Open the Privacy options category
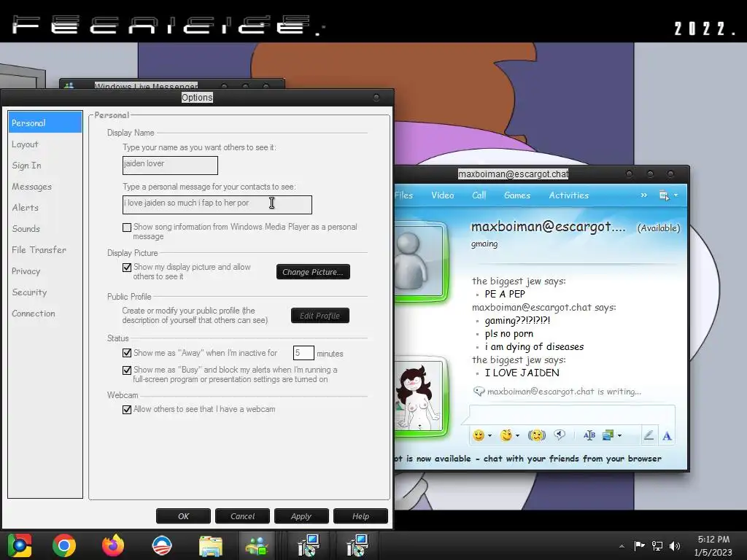Screen dimensions: 747x560 coord(44,271)
